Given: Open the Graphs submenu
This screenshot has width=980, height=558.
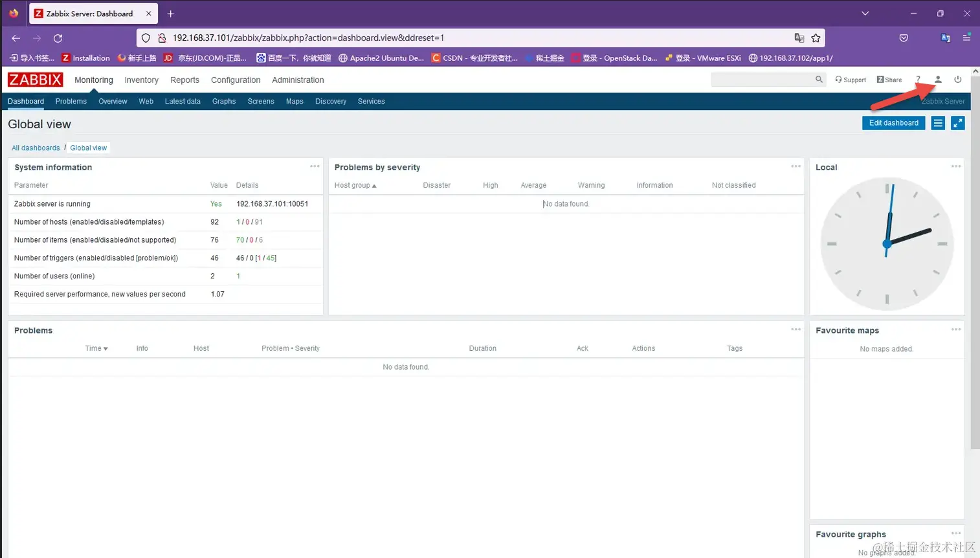Looking at the screenshot, I should point(224,102).
